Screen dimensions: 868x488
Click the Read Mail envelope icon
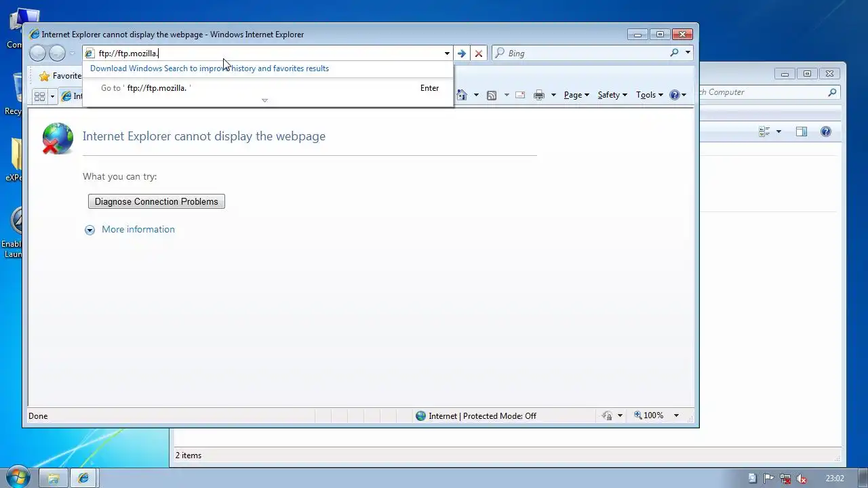coord(520,95)
